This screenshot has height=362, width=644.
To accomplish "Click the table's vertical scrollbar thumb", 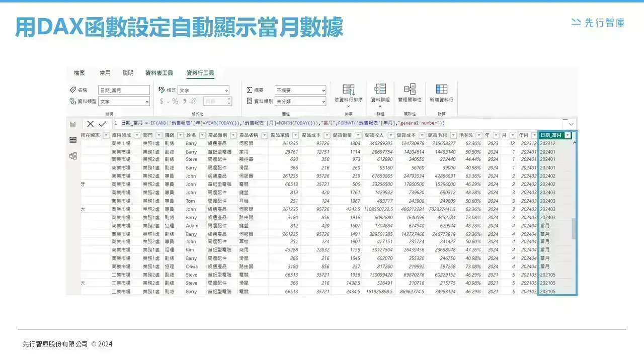I will tap(574, 229).
